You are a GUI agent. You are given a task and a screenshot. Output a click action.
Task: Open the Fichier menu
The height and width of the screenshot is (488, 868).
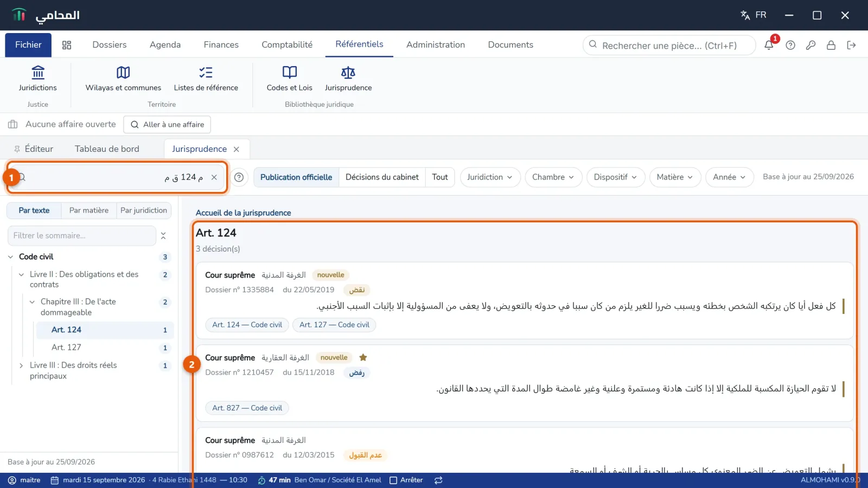(28, 45)
